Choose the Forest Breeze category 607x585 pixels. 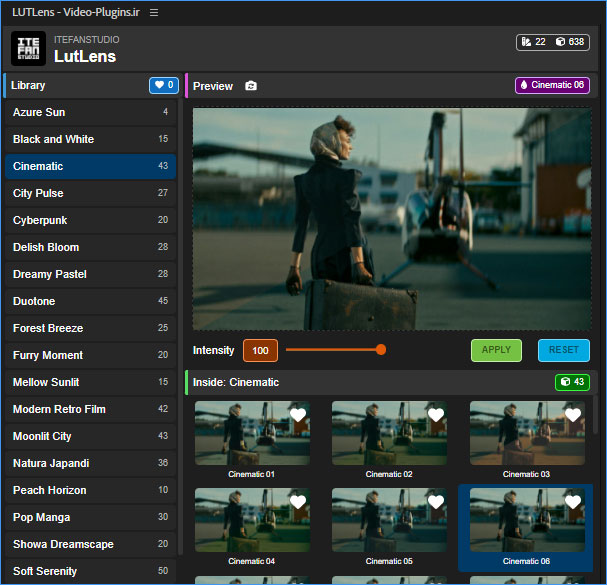click(x=91, y=328)
